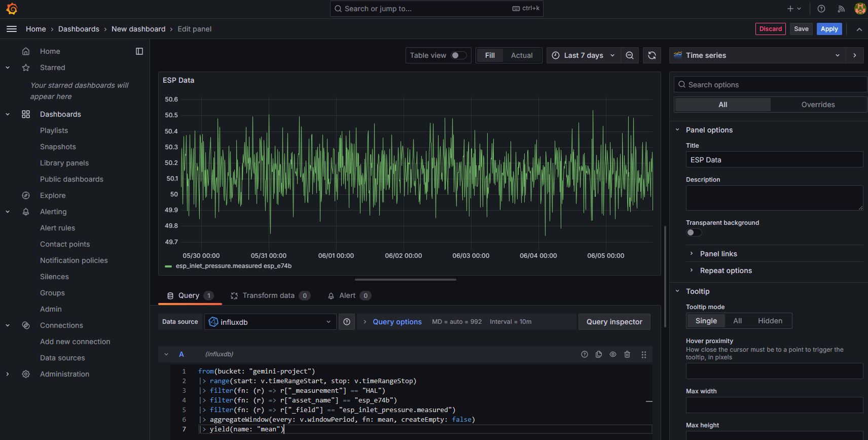Click the zoom out time range icon
The height and width of the screenshot is (440, 868).
629,55
